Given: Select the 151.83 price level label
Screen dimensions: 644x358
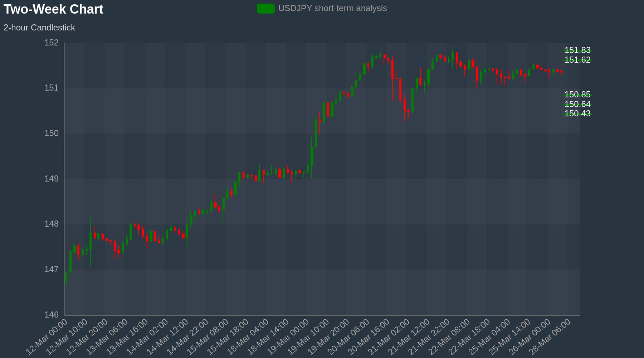Looking at the screenshot, I should [577, 50].
